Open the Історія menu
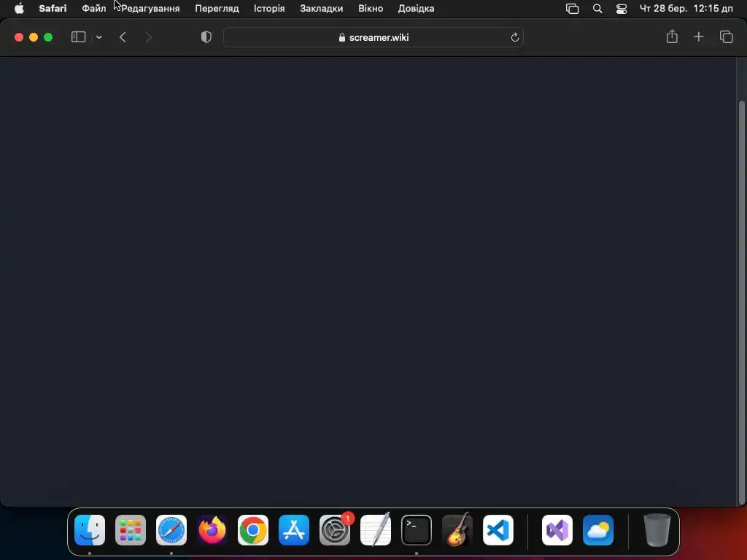This screenshot has width=747, height=560. tap(269, 9)
